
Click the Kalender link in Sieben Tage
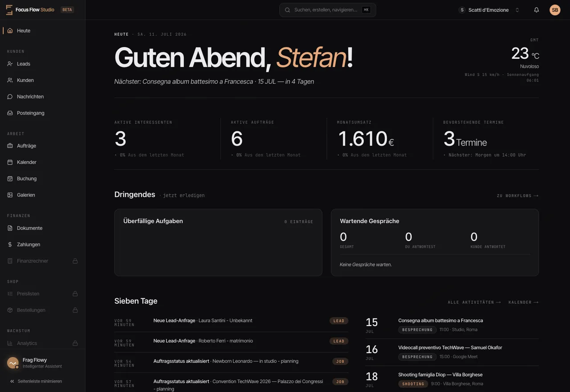(x=523, y=302)
